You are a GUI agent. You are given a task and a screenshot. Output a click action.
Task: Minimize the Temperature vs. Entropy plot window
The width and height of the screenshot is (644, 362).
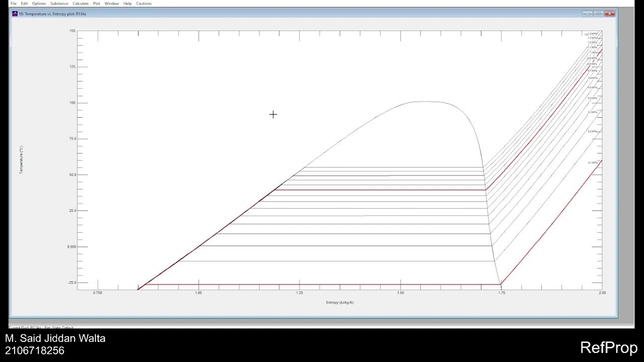pos(588,14)
